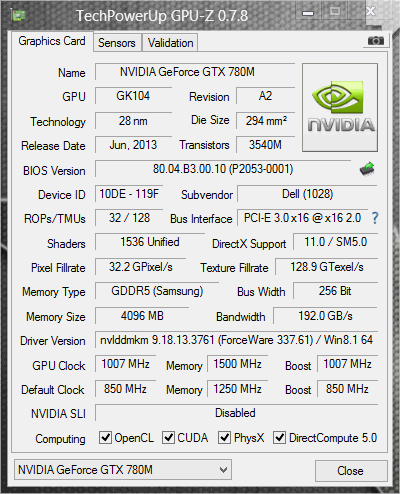Click the ROPs/TMUs value 32 / 128
Image resolution: width=400 pixels, height=494 pixels.
click(x=129, y=218)
